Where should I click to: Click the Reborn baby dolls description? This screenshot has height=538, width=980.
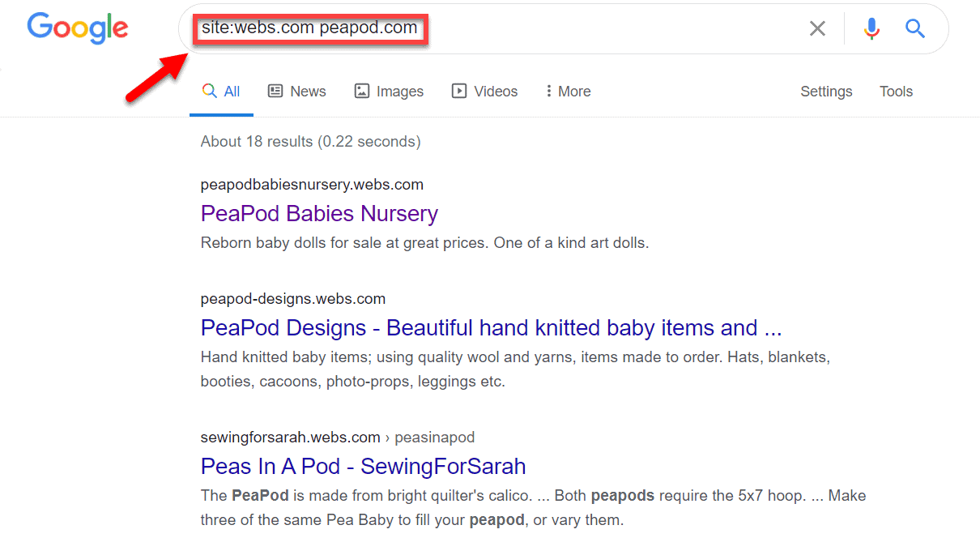424,242
